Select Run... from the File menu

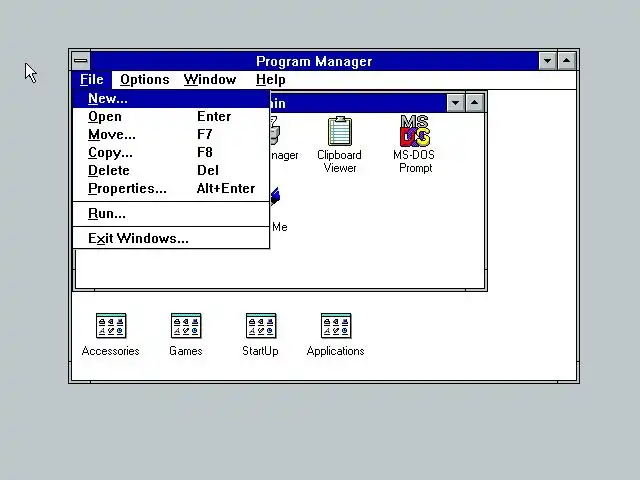click(171, 214)
